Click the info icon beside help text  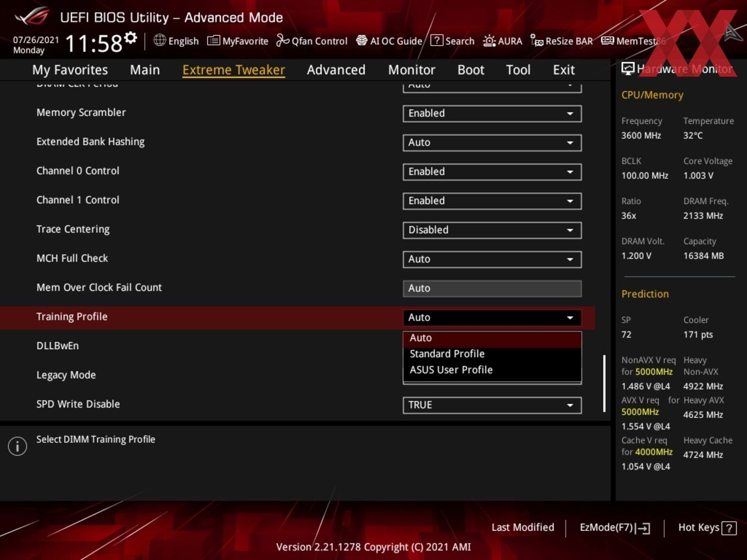18,446
